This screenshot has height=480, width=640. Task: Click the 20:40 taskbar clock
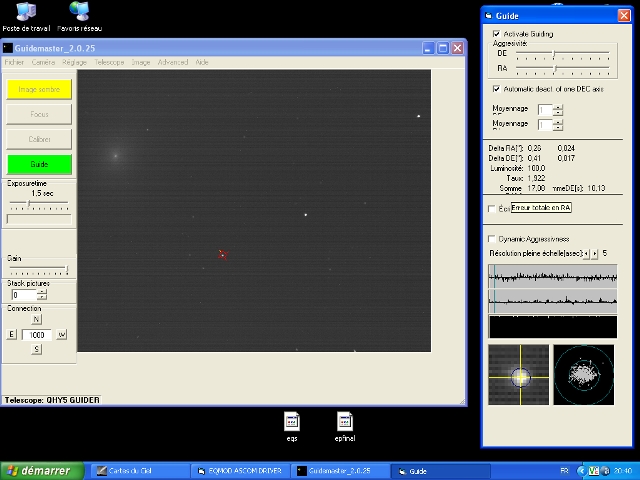click(x=623, y=471)
